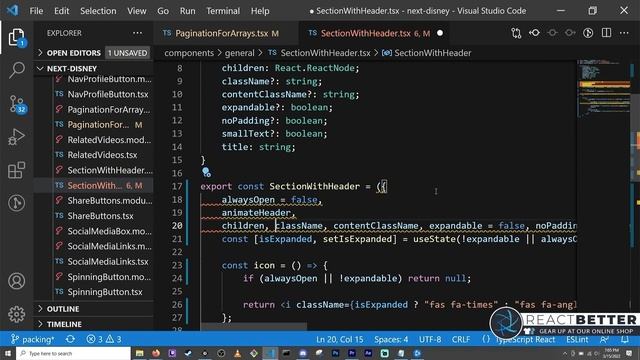Click the components breadcrumb
This screenshot has width=640, height=360.
189,53
